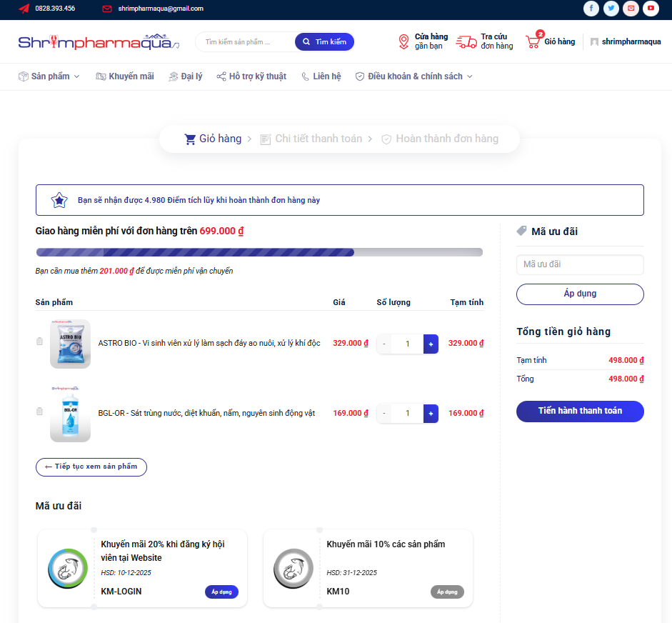Screen dimensions: 672x623
Task: Go to Hỗ trợ kỹ thuật page
Action: [251, 76]
